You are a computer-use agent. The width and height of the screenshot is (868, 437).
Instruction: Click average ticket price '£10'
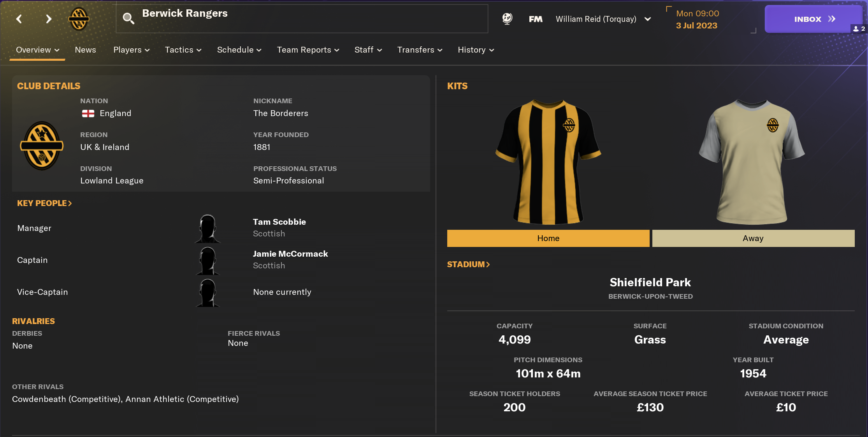(x=786, y=407)
